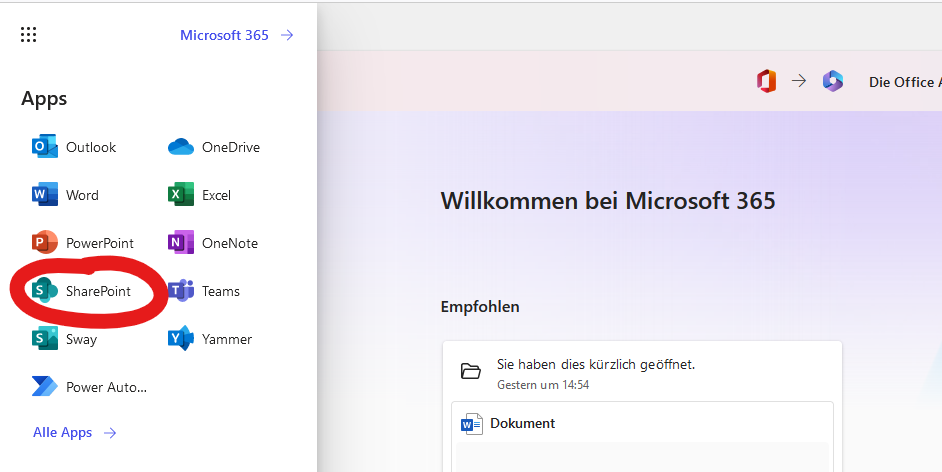
Task: Click the folder icon in recommended card
Action: point(471,371)
